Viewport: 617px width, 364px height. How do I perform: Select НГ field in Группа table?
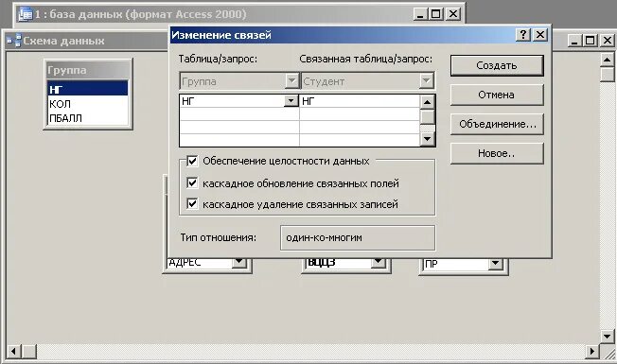coord(87,89)
